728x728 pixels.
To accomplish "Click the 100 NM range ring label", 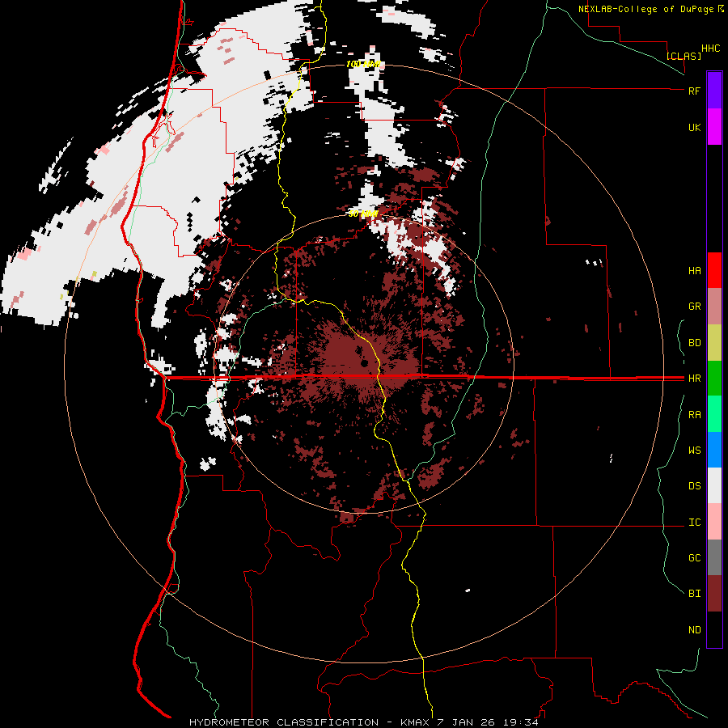I will pyautogui.click(x=363, y=64).
